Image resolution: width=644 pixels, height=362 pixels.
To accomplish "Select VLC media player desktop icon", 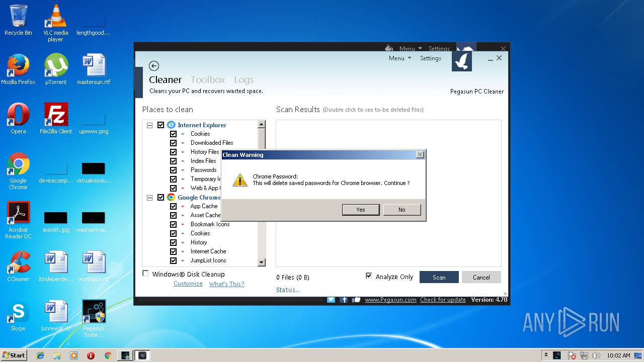I will pos(55,23).
